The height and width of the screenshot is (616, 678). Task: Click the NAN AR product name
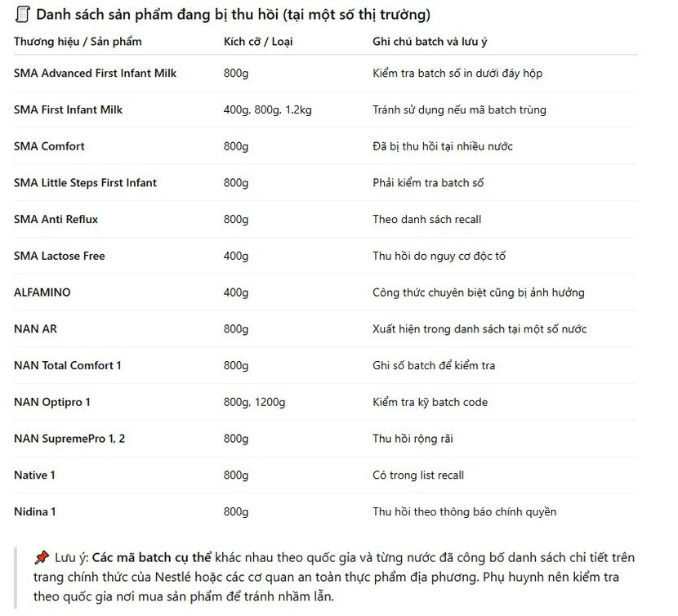point(35,329)
